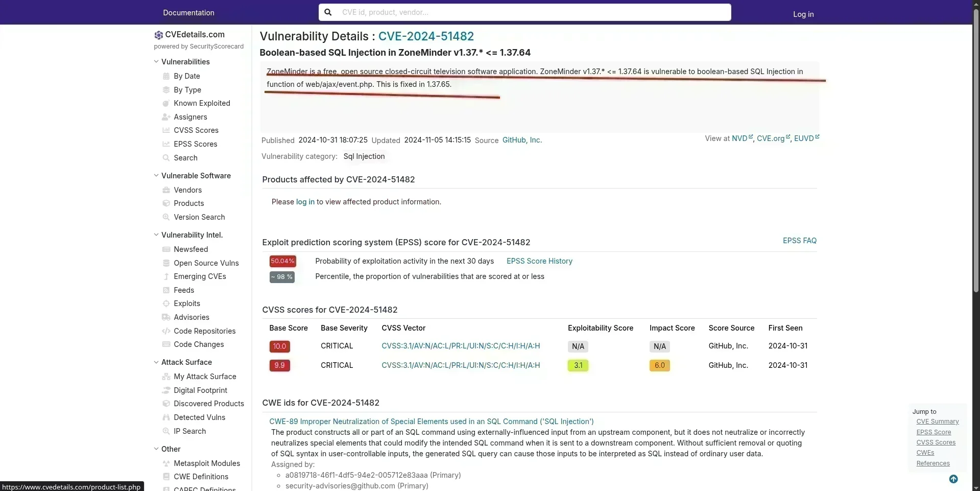Jump to References section

(x=933, y=463)
